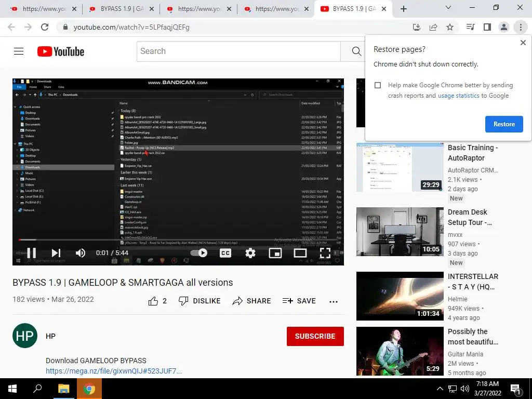The image size is (532, 399).
Task: Open SHARE options for the video
Action: click(x=251, y=301)
